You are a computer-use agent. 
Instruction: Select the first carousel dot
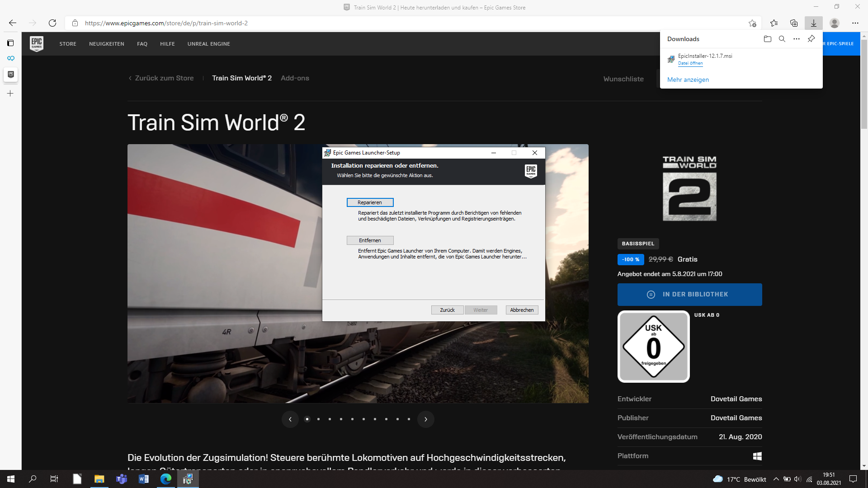coord(307,419)
